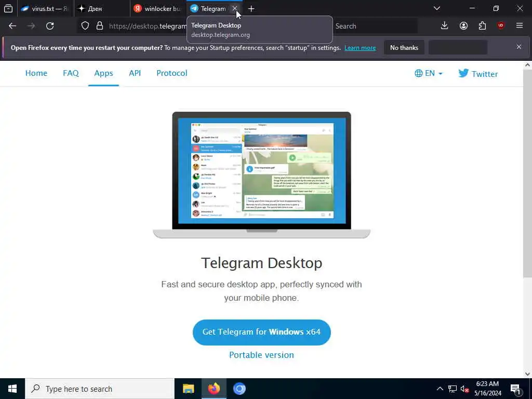Close the startup notification bar
The width and height of the screenshot is (532, 399).
click(x=519, y=47)
